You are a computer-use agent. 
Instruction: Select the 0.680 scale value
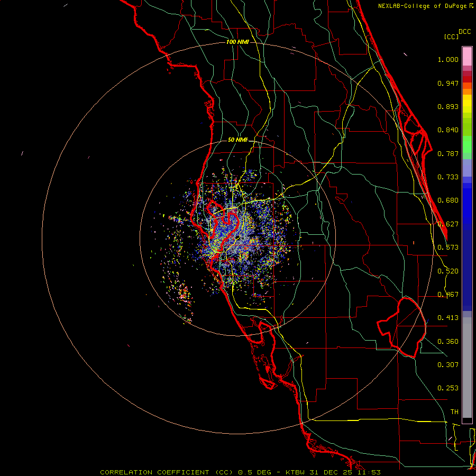(x=448, y=200)
